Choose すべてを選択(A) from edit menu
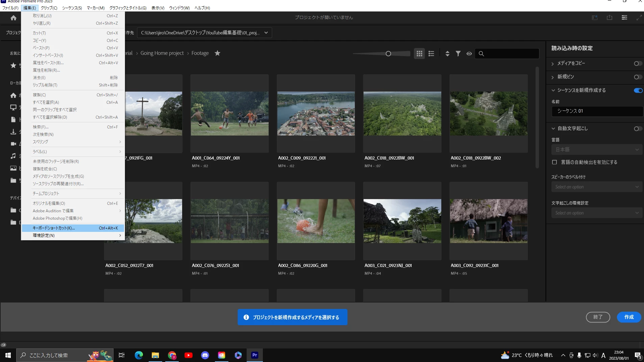The width and height of the screenshot is (644, 362). point(73,102)
